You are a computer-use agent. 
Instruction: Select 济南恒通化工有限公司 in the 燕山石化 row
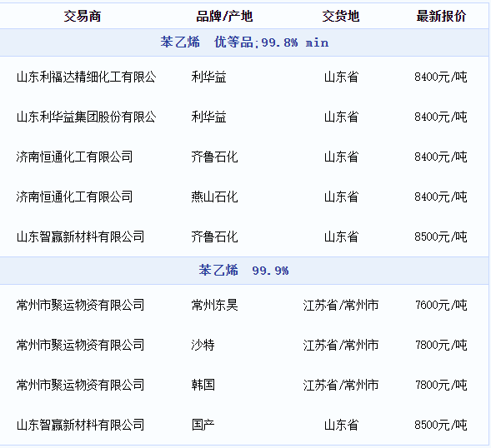tap(74, 197)
